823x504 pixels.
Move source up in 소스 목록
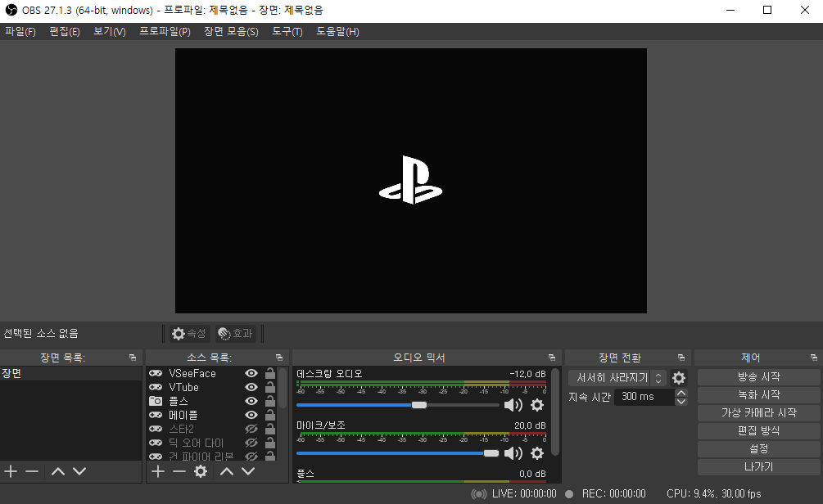point(227,471)
